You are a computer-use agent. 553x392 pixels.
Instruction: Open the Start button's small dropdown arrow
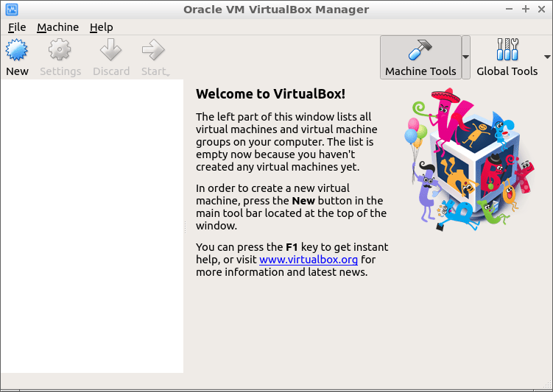click(x=168, y=75)
